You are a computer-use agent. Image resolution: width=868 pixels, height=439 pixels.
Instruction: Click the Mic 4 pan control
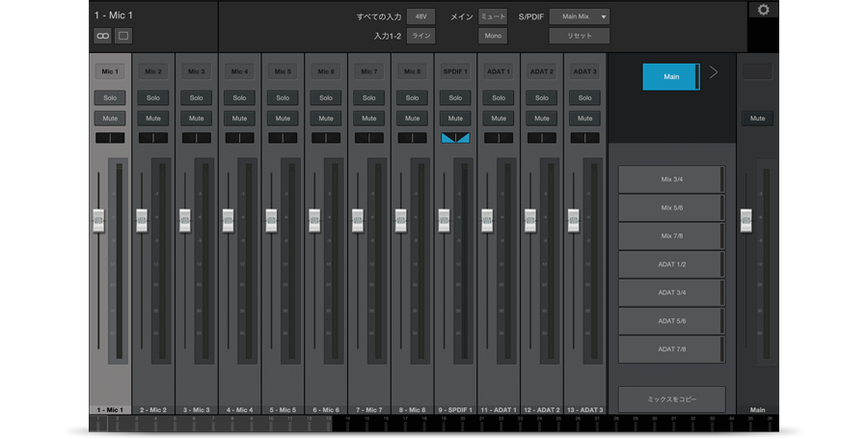239,138
